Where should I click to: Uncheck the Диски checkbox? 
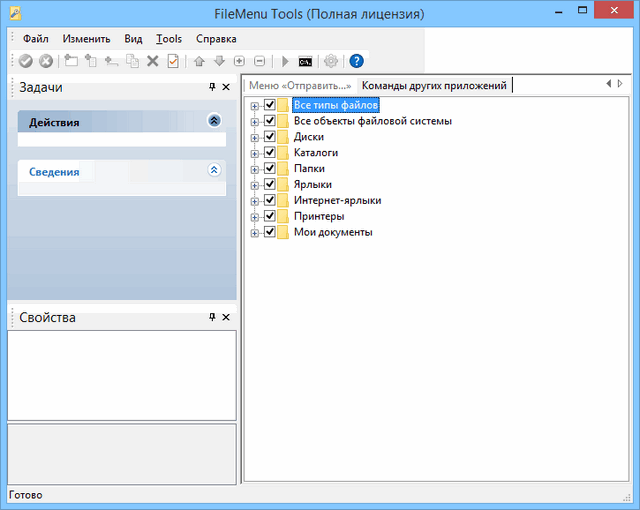point(269,137)
